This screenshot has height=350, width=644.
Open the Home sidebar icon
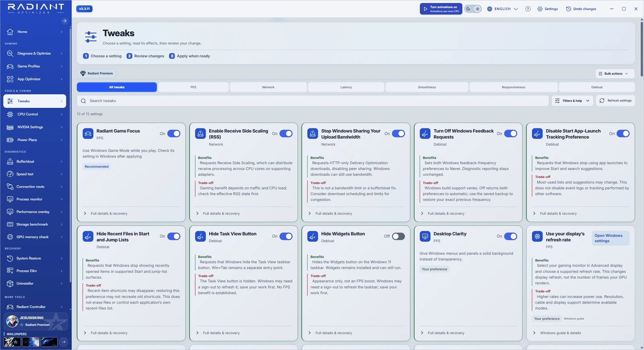10,32
